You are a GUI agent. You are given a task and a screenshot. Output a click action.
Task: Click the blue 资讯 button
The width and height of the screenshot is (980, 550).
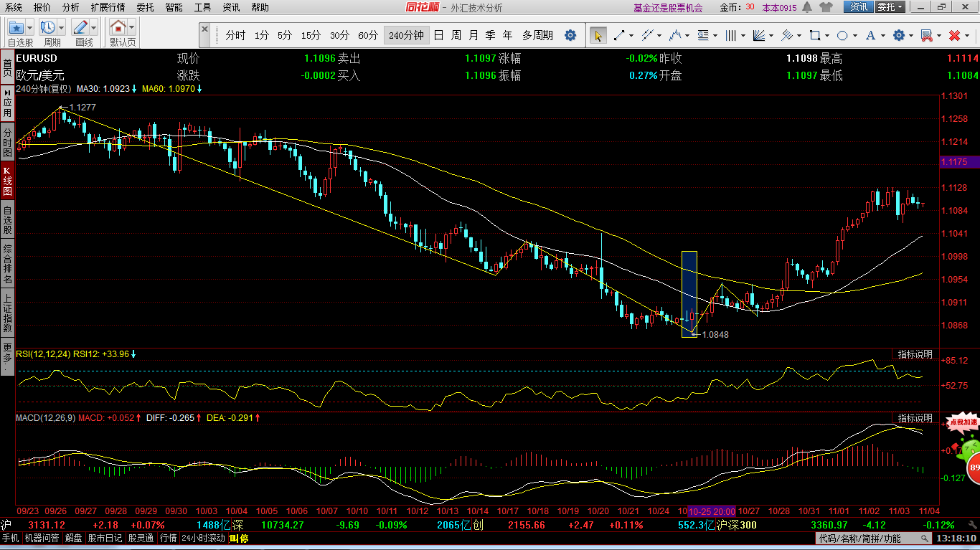859,7
